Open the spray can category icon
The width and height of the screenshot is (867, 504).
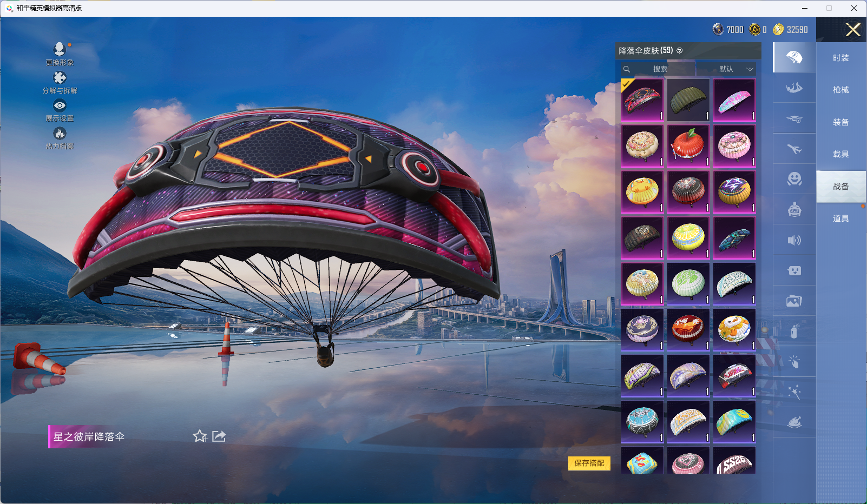[x=794, y=331]
